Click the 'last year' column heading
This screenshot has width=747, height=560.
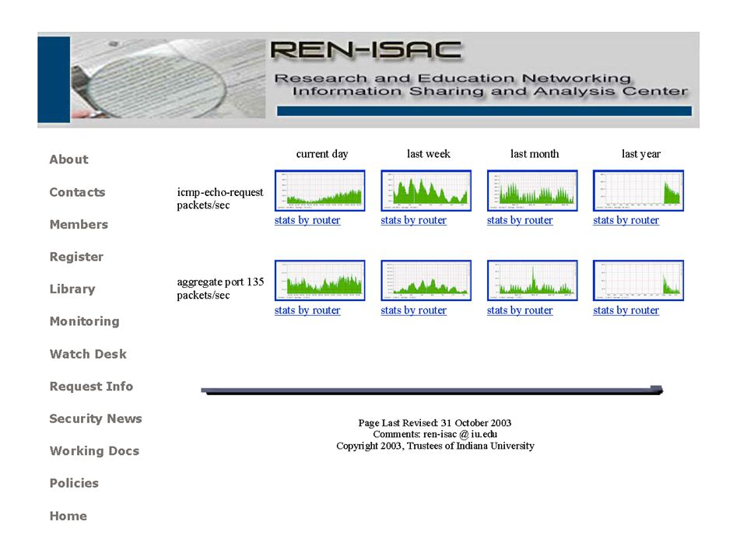(x=640, y=154)
